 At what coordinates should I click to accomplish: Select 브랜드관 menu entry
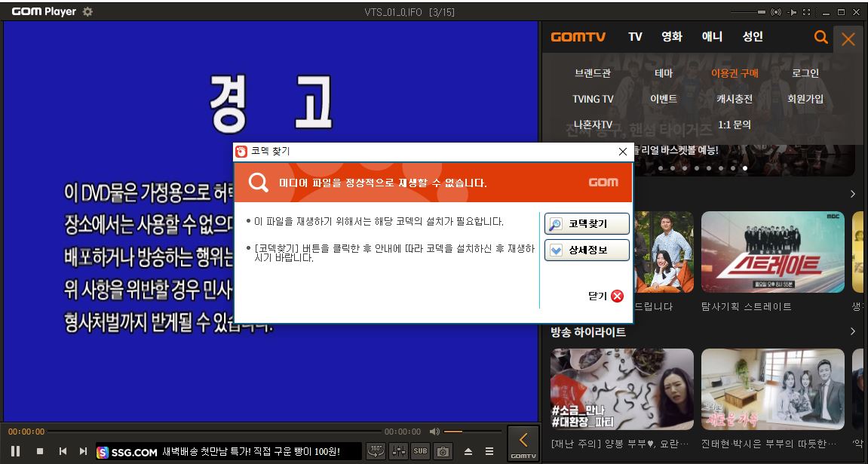tap(593, 73)
